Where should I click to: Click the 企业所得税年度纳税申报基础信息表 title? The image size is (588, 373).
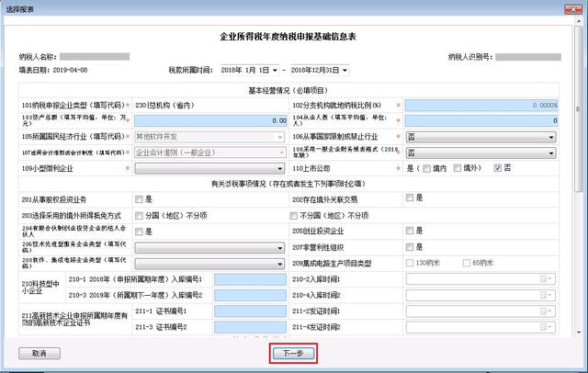(x=288, y=37)
